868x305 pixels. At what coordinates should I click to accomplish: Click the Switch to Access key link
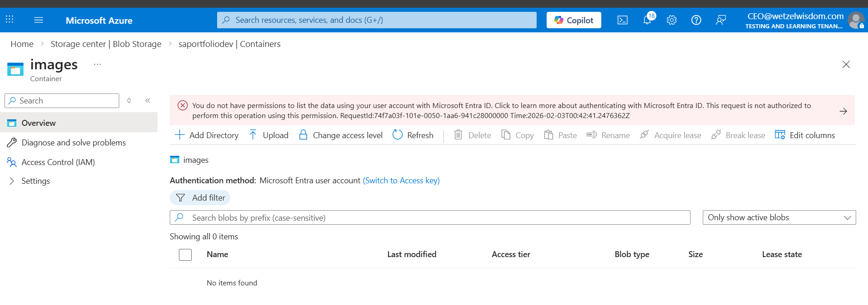pyautogui.click(x=401, y=181)
